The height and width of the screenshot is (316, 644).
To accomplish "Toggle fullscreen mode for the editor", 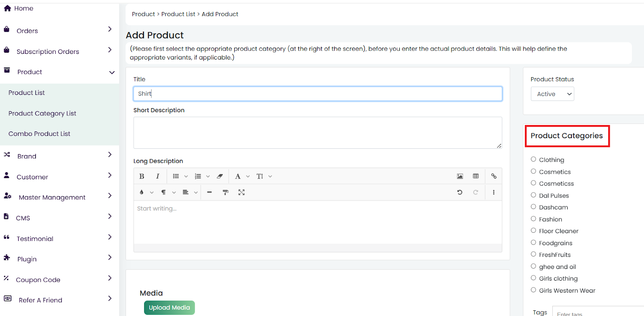I will (242, 192).
